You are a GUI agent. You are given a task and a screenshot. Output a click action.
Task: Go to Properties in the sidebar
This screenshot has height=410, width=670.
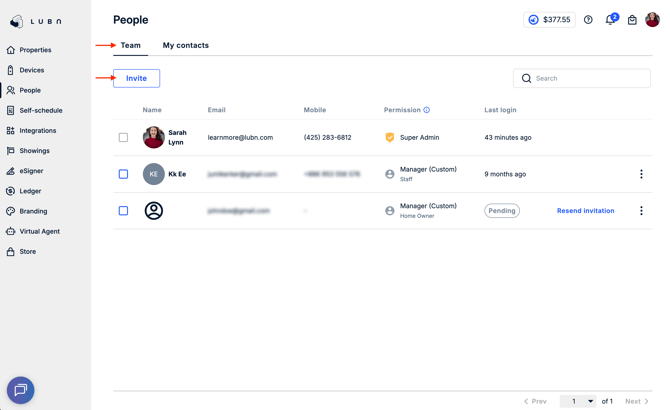tap(35, 50)
